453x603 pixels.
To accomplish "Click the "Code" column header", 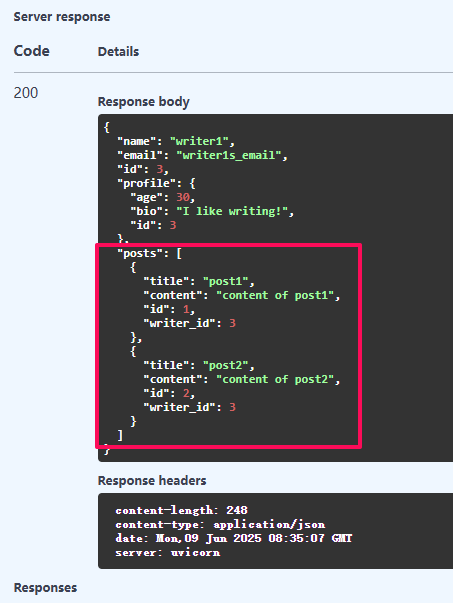I will pyautogui.click(x=32, y=51).
